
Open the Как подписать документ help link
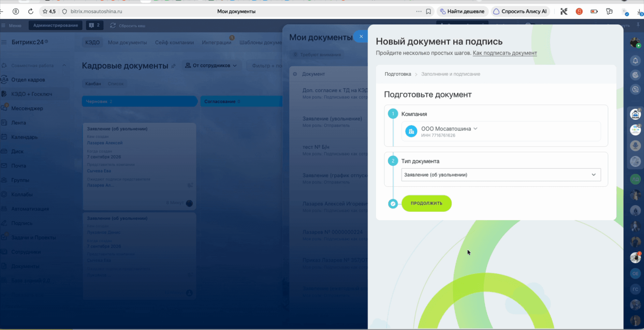[x=505, y=53]
